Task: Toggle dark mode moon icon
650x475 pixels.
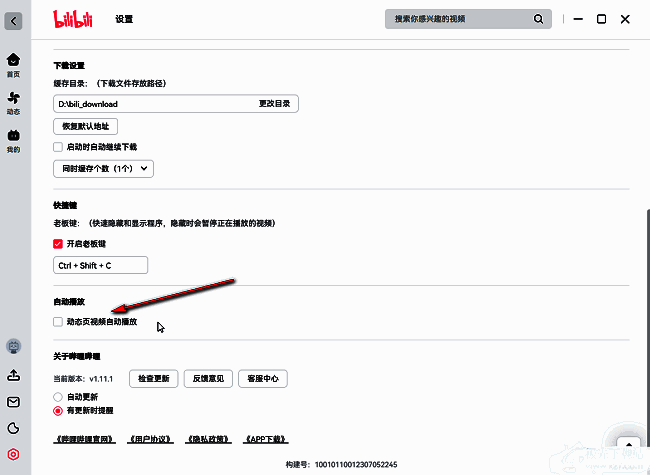Action: 13,428
